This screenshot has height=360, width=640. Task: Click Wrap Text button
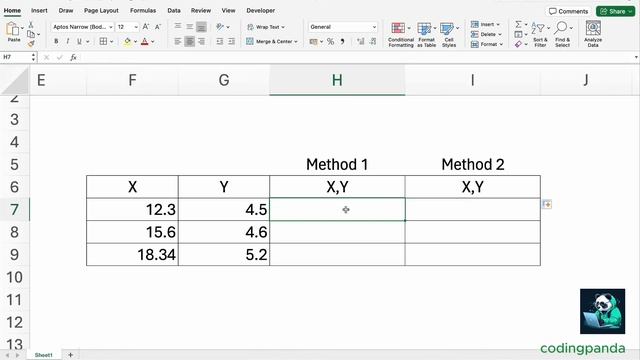pyautogui.click(x=266, y=27)
